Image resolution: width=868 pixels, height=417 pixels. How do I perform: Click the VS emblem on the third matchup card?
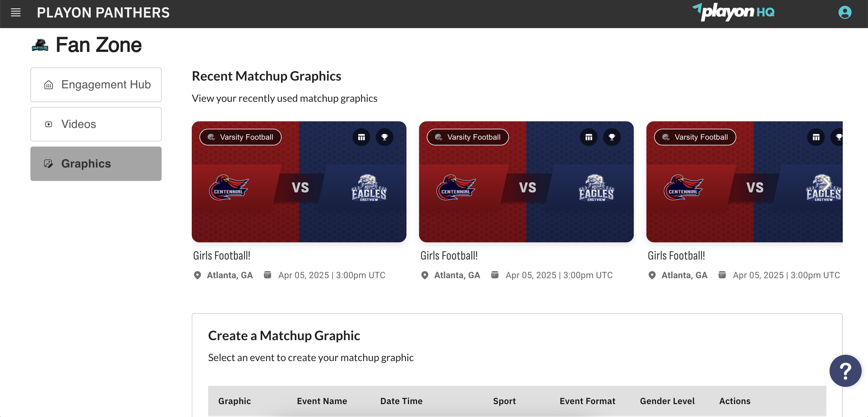click(754, 188)
